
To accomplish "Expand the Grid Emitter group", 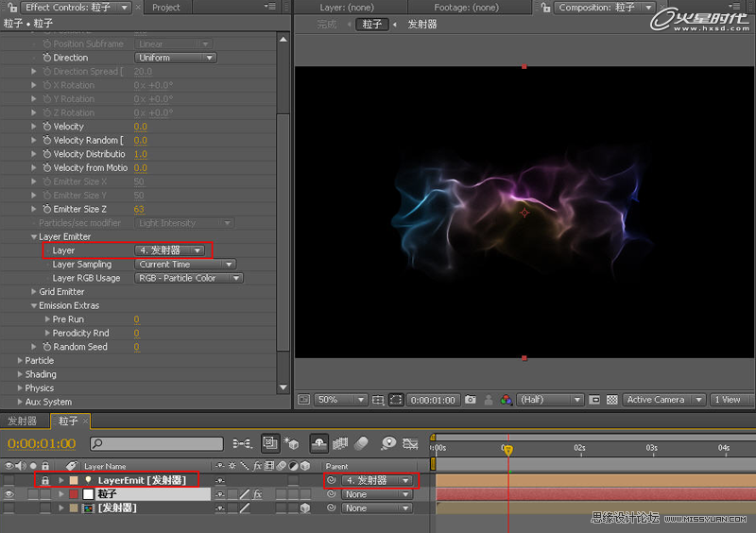I will (x=34, y=291).
